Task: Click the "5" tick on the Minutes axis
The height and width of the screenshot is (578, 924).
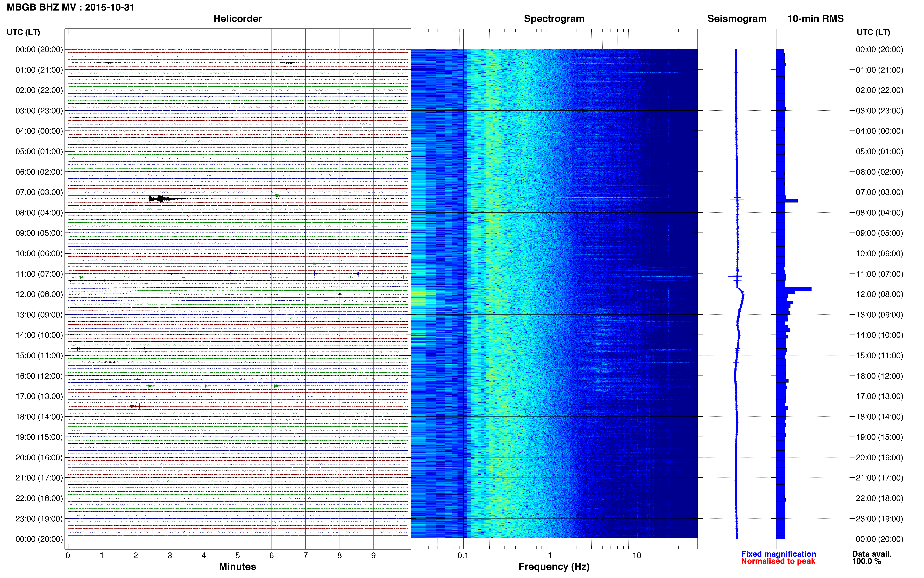Action: 238,556
